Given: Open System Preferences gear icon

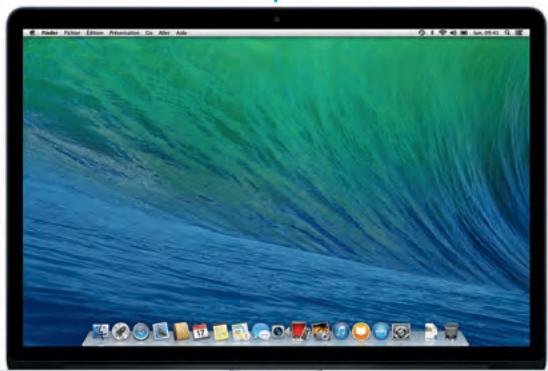Looking at the screenshot, I should click(401, 331).
